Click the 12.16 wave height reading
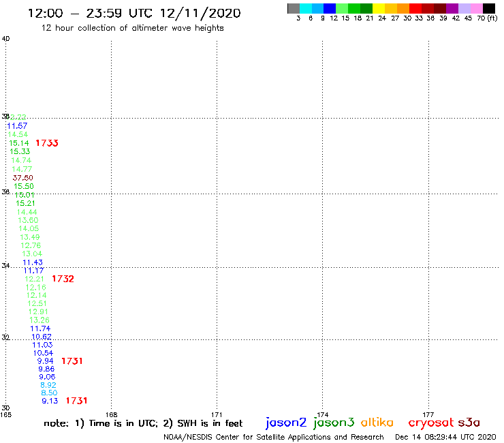The height and width of the screenshot is (443, 504). coord(36,288)
